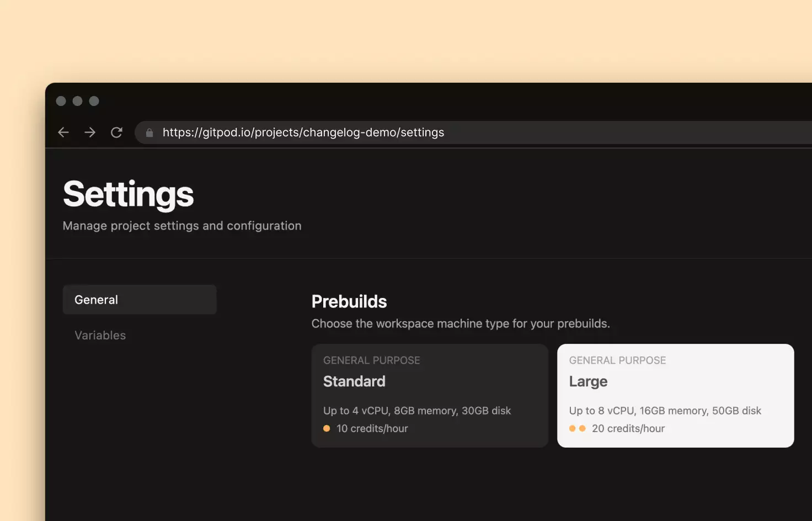Click the red close window dot
The width and height of the screenshot is (812, 521).
pos(61,101)
